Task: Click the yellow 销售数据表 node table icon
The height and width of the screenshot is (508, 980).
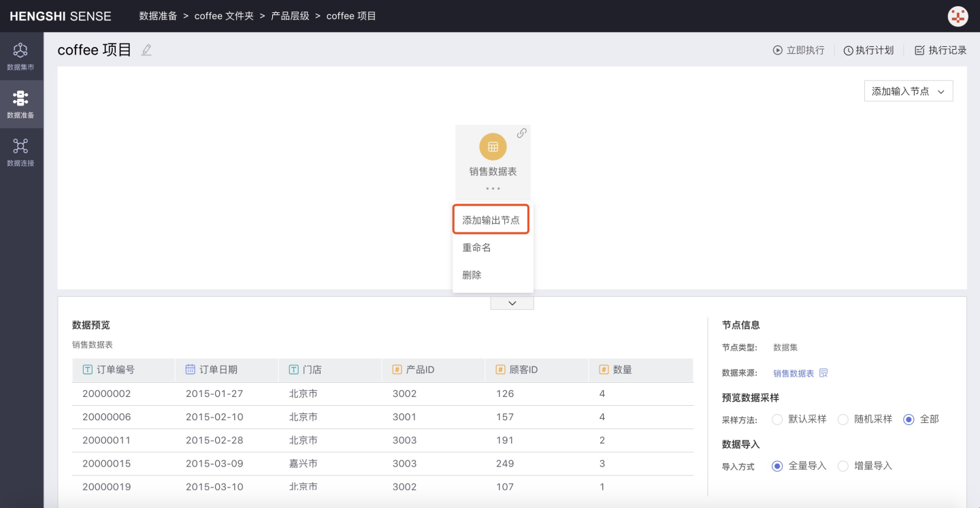Action: tap(493, 146)
